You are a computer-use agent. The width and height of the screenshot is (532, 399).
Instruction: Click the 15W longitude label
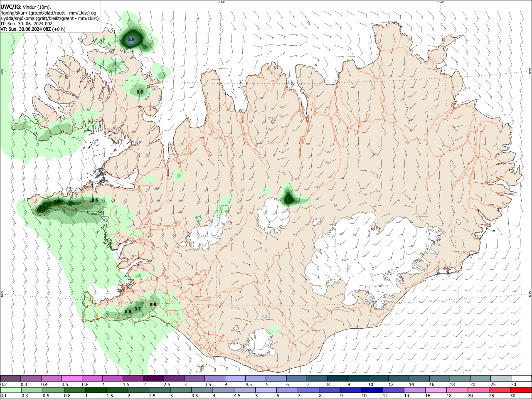440,2
